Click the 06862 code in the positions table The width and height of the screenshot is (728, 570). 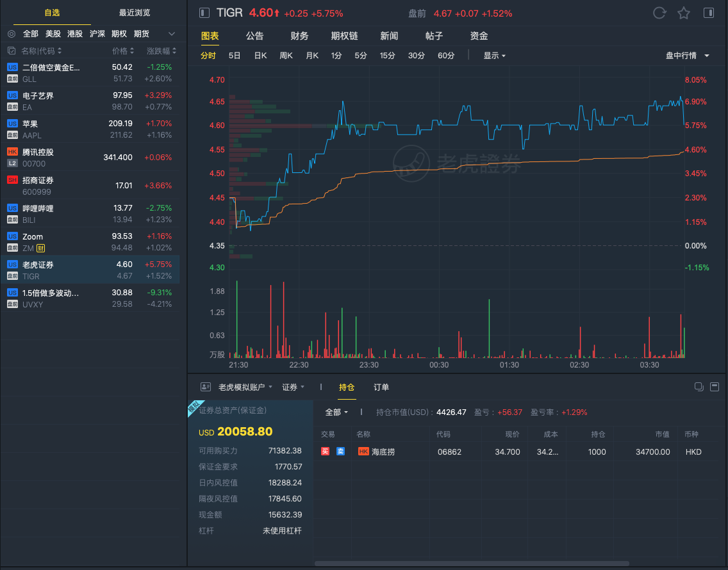[449, 452]
